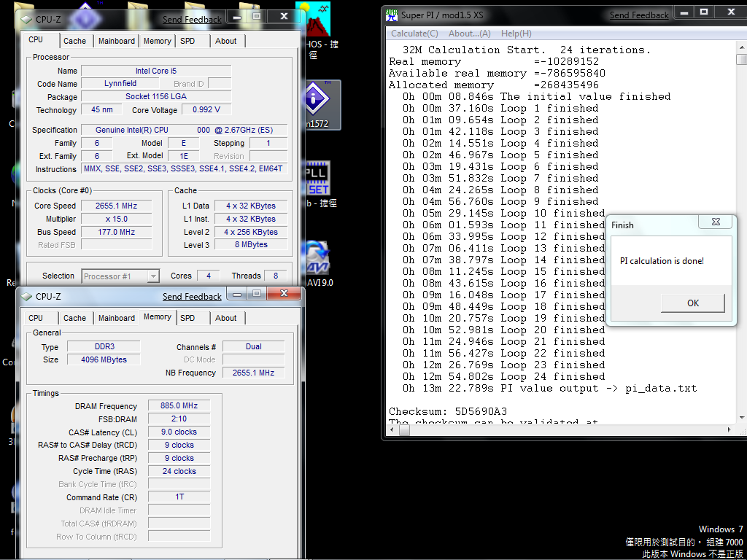Maximize the Super PI window

coord(704,13)
